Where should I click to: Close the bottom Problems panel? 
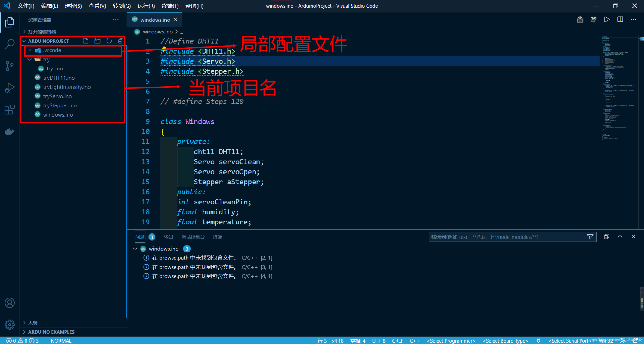[633, 237]
